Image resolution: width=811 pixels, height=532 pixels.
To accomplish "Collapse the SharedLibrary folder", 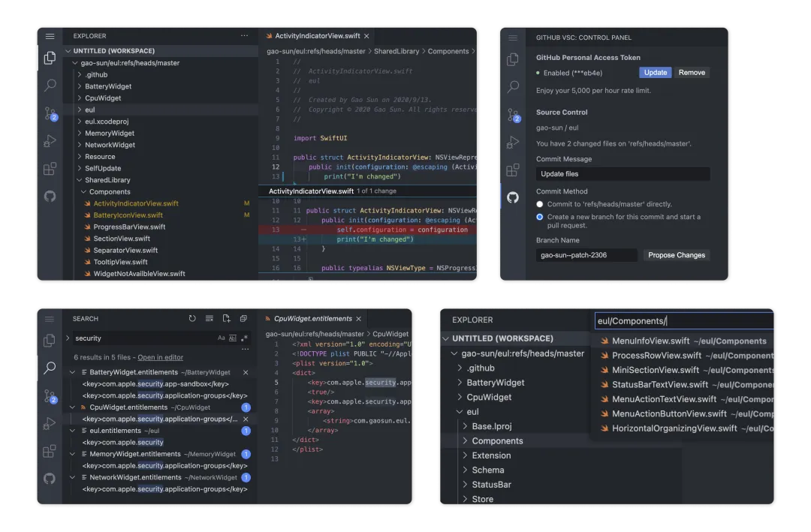I will 80,180.
